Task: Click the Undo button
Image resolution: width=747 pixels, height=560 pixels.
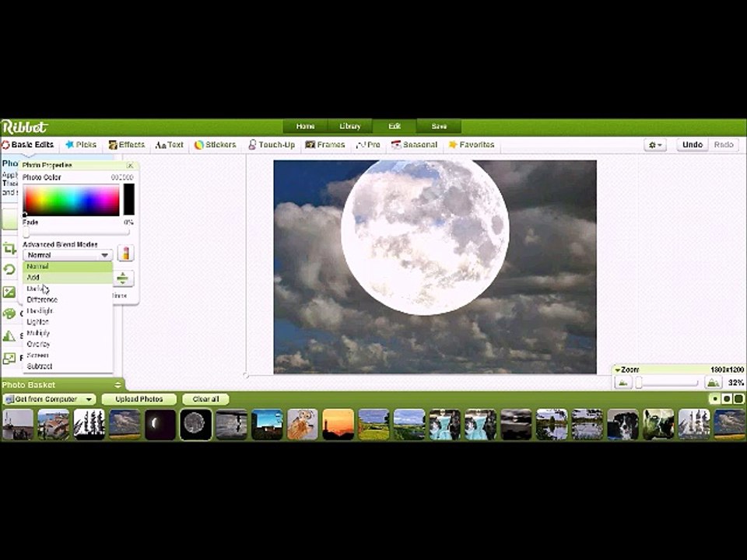Action: (693, 145)
